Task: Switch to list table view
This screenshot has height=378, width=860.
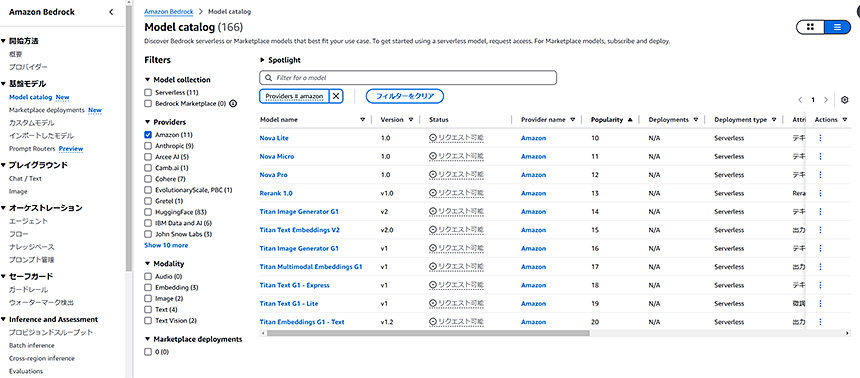Action: pyautogui.click(x=837, y=27)
